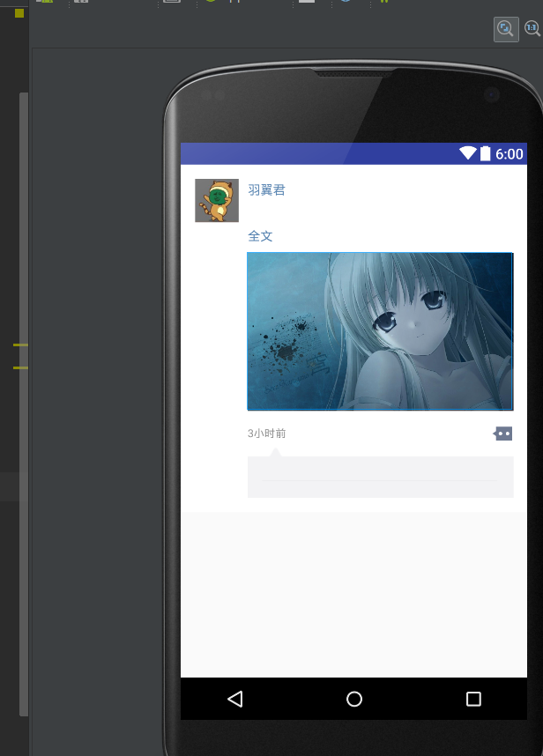Click the zoom to fit preview icon
The width and height of the screenshot is (543, 756).
pos(506,29)
